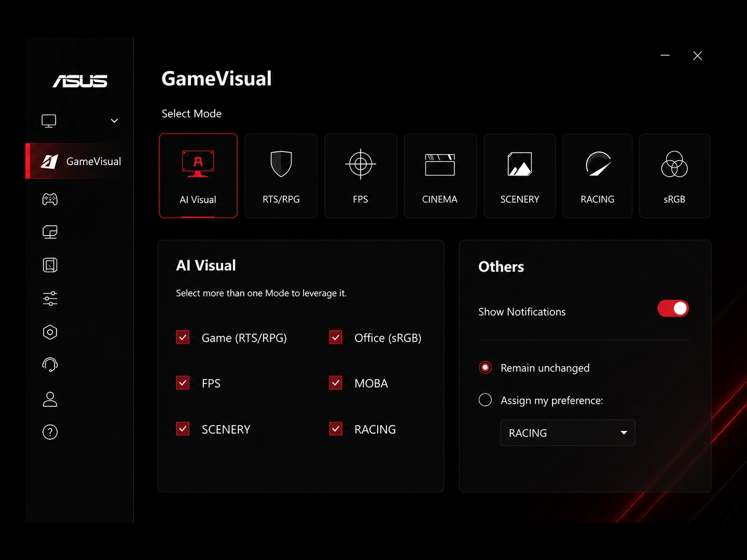Uncheck the Office (sRGB) checkbox
The image size is (747, 560).
pos(336,337)
